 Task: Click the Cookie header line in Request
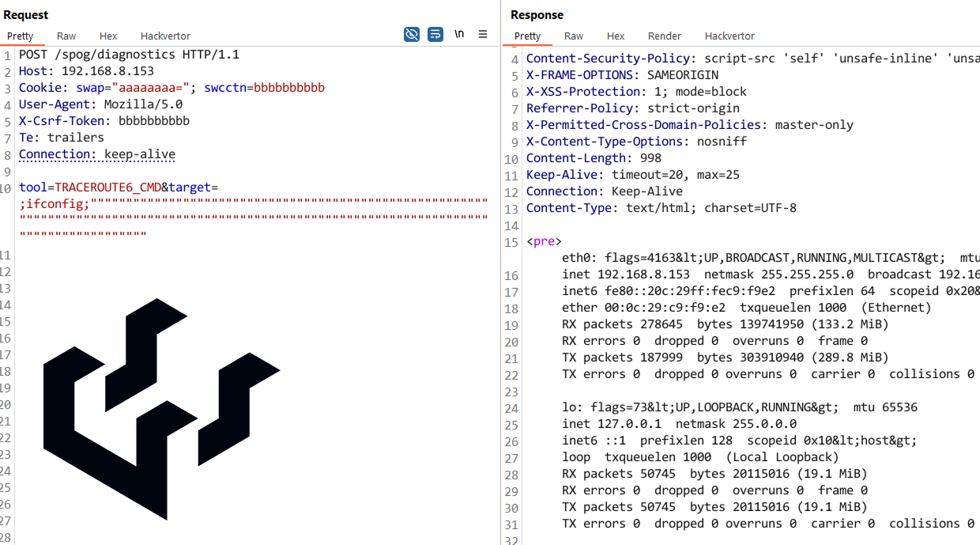coord(171,88)
